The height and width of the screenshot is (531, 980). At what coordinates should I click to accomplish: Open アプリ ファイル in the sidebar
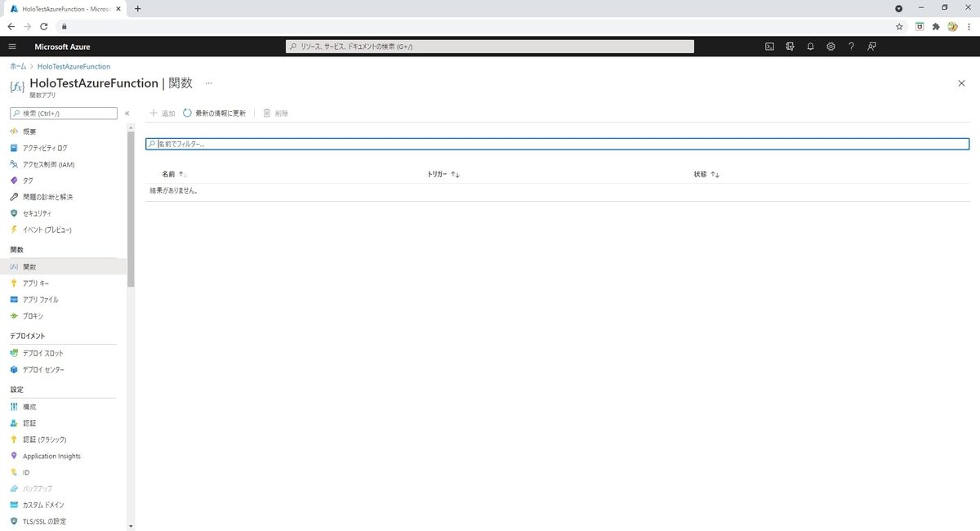point(41,300)
